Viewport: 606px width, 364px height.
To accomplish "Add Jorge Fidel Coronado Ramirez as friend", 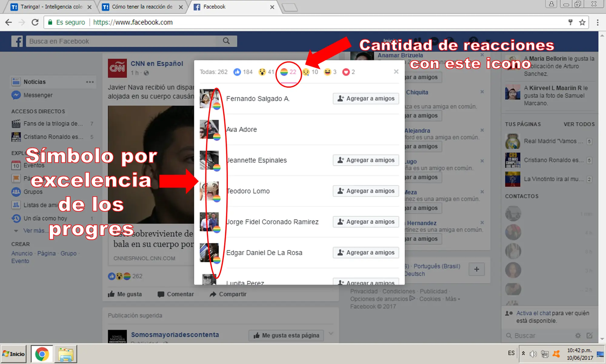I will pyautogui.click(x=366, y=222).
